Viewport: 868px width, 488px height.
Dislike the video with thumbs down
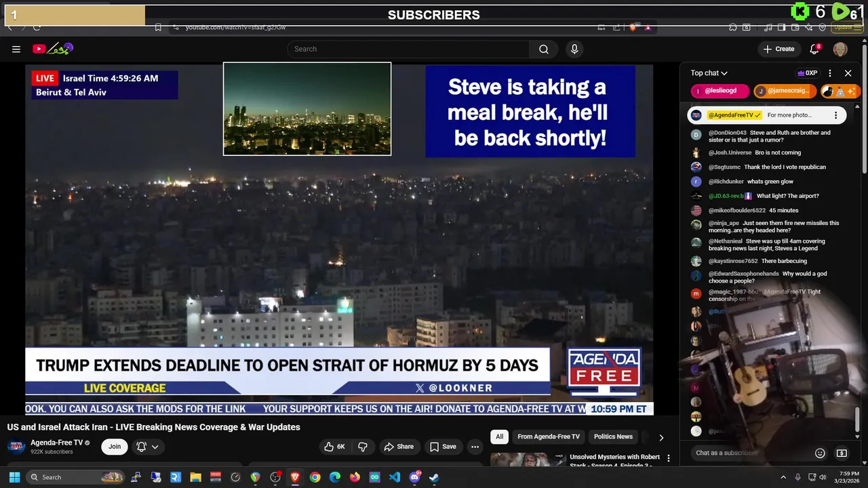point(363,447)
